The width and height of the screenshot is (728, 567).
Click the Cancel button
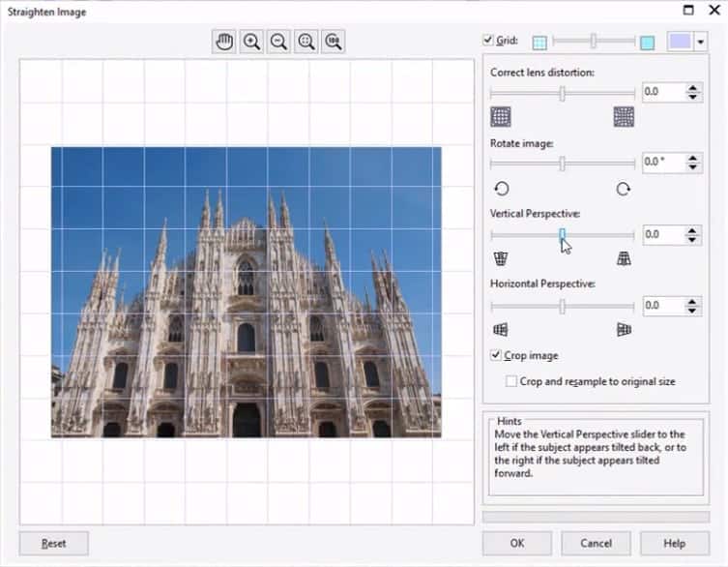pos(596,544)
